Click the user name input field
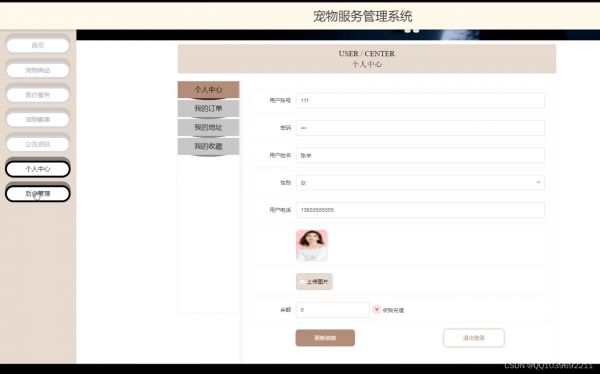Viewport: 600px width, 374px height. coord(420,155)
